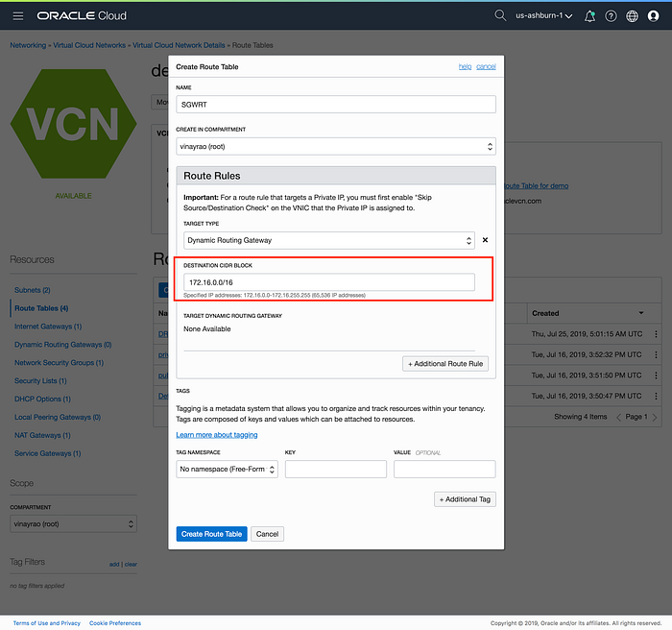Open actions menu for 3:50:47 PM row
The image size is (672, 630).
point(656,396)
